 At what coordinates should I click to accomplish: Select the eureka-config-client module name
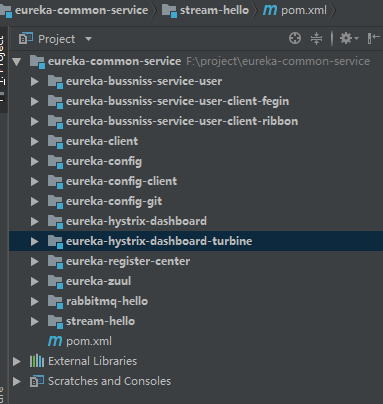pyautogui.click(x=121, y=182)
